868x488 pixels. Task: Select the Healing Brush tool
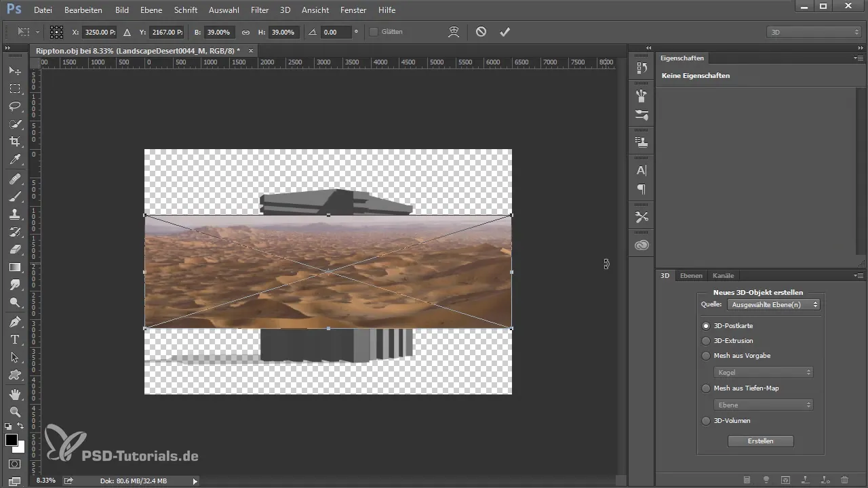(14, 179)
